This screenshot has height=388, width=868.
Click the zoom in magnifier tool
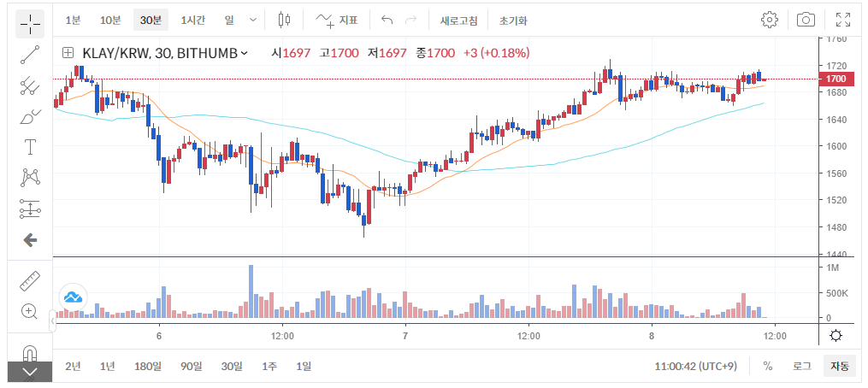point(30,311)
